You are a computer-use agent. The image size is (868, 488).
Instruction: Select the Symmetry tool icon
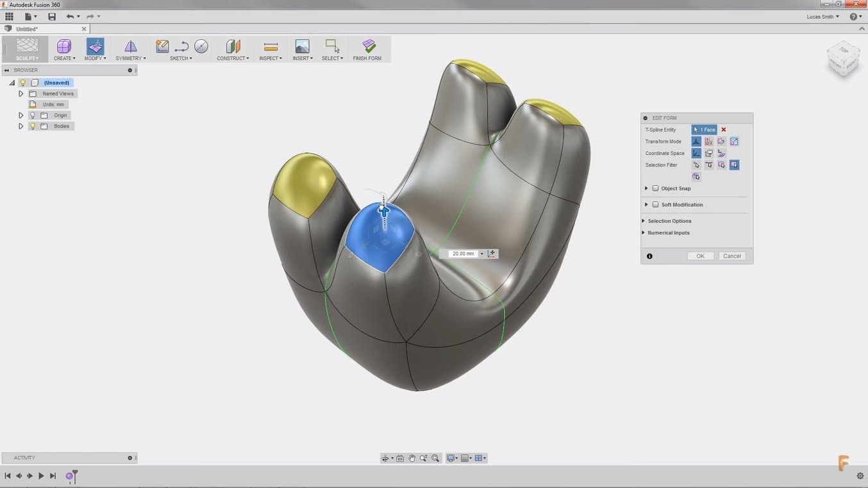click(130, 46)
